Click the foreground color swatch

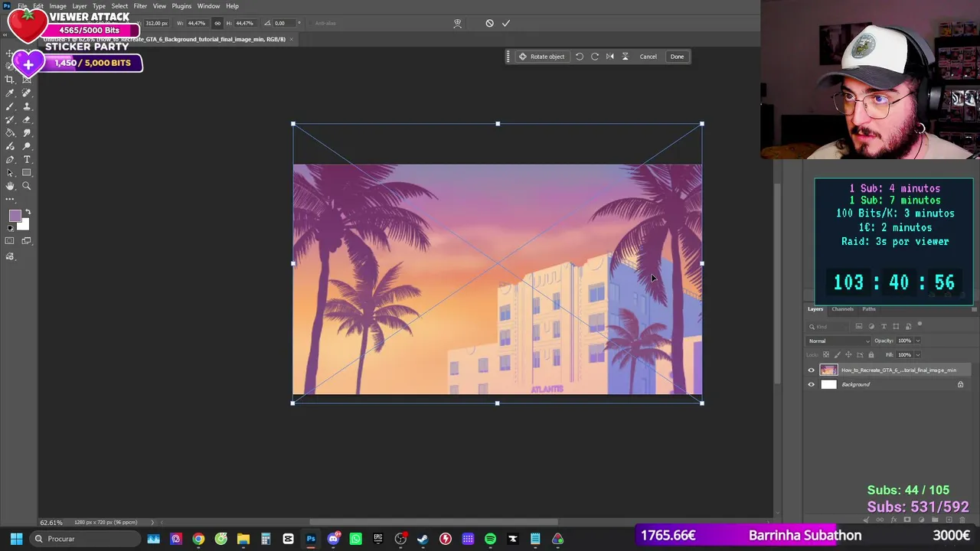(14, 216)
